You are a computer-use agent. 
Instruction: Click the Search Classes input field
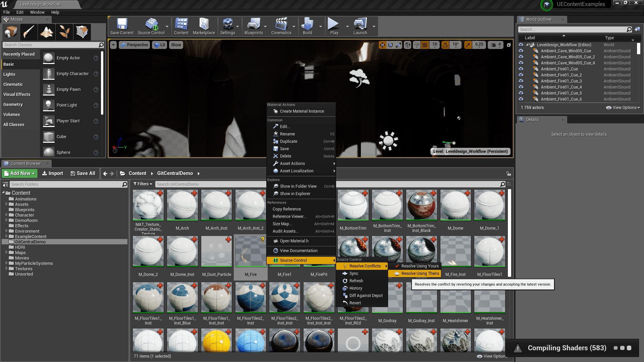[50, 45]
